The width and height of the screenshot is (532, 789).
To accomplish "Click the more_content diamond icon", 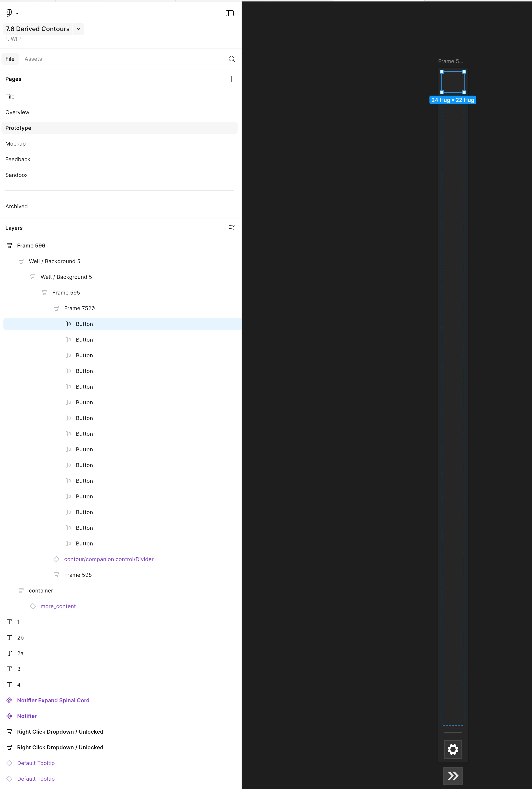I will click(x=33, y=606).
